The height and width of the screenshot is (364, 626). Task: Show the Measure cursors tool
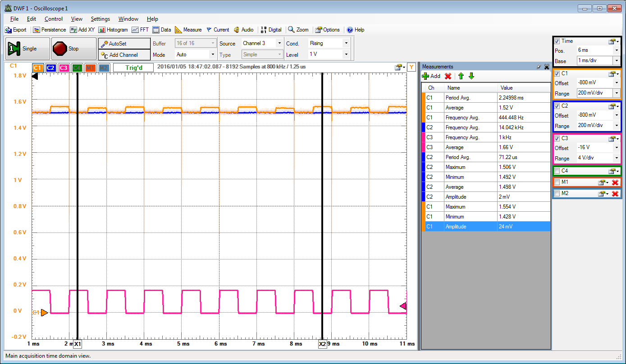tap(188, 30)
